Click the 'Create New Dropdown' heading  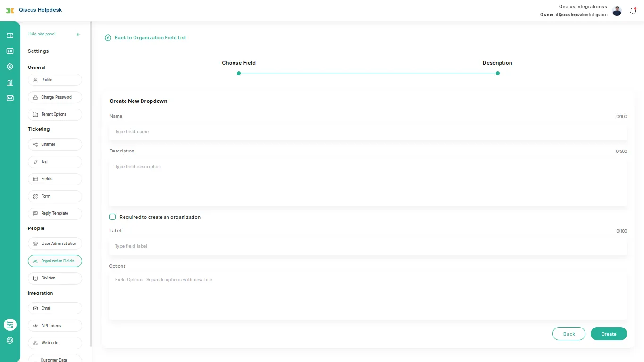138,101
